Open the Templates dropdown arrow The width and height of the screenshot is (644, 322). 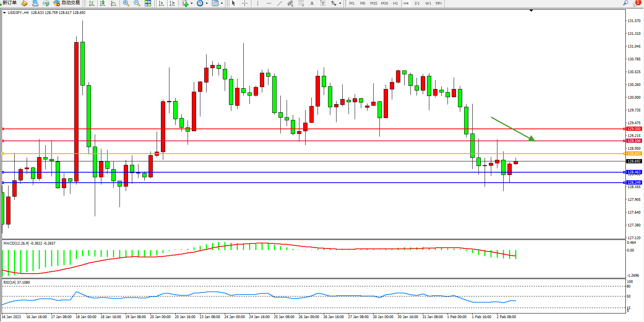click(222, 3)
